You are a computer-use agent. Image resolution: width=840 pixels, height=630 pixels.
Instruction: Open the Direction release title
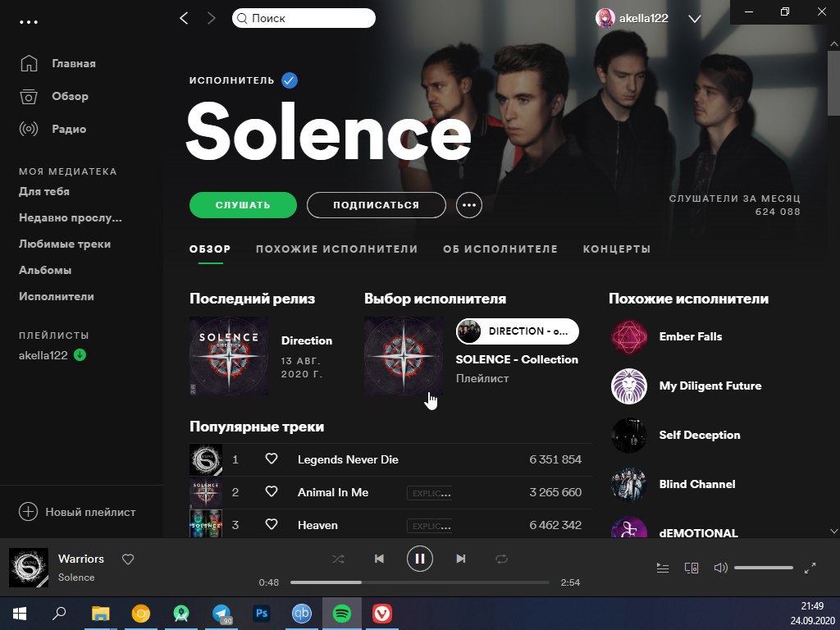pos(307,340)
